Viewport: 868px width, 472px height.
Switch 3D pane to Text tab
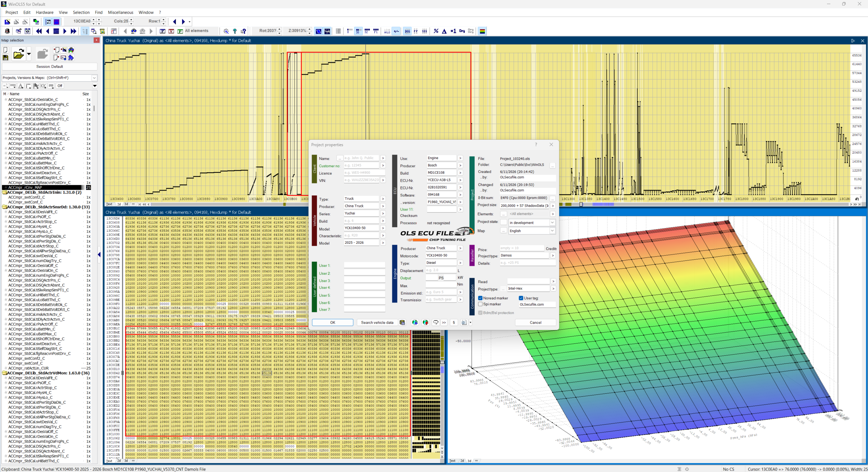(x=452, y=460)
